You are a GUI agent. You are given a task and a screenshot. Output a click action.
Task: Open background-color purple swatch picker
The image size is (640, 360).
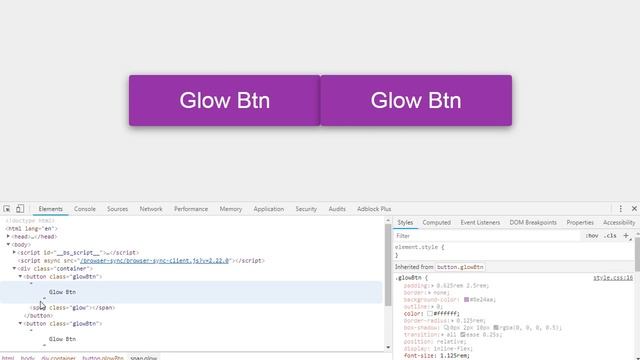click(x=467, y=300)
